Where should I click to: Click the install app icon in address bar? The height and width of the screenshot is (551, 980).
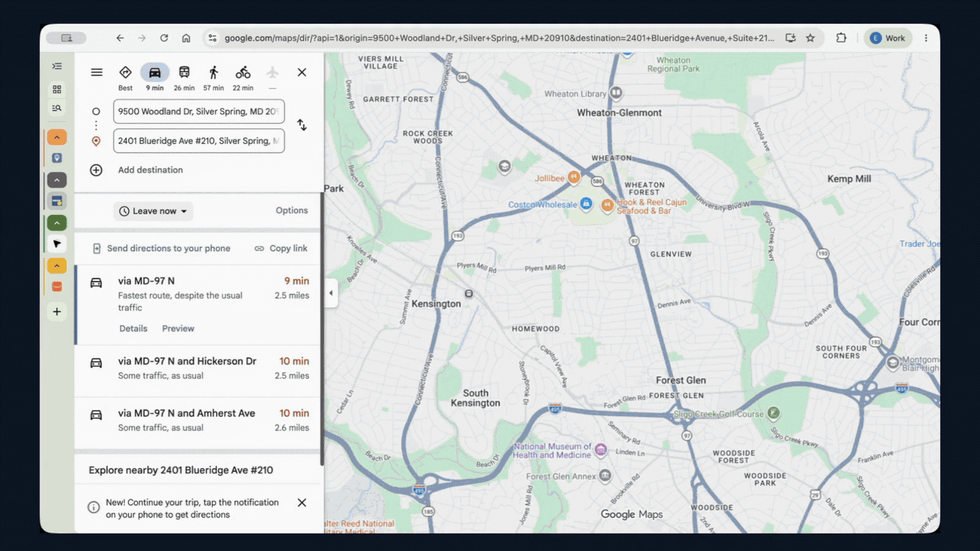tap(791, 38)
